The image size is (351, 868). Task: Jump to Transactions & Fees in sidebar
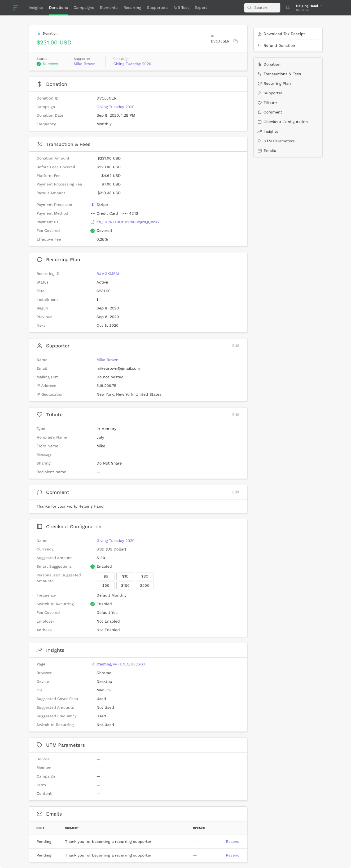[282, 74]
